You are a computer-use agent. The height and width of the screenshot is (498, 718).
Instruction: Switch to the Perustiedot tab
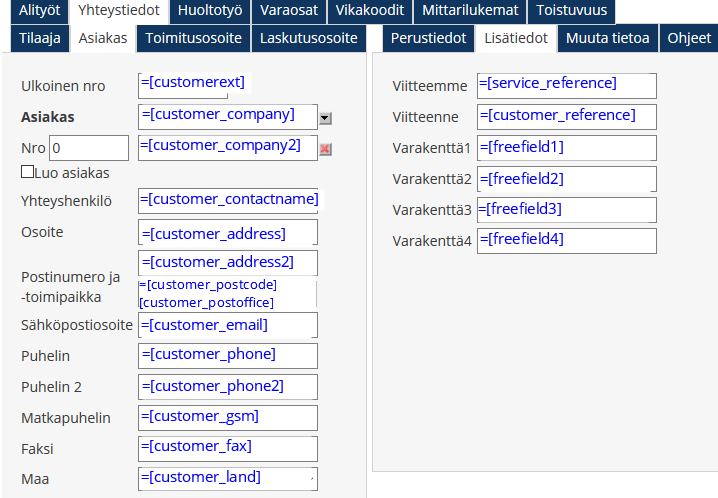428,39
